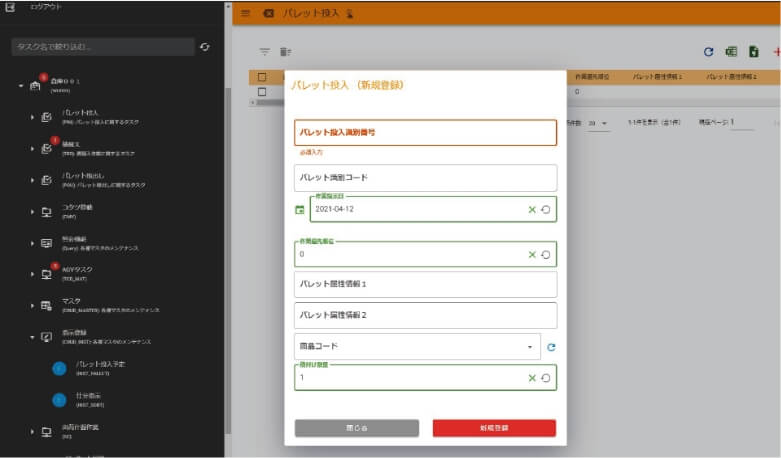Focus the パレット識別コード input field
The height and width of the screenshot is (458, 781).
(x=425, y=178)
